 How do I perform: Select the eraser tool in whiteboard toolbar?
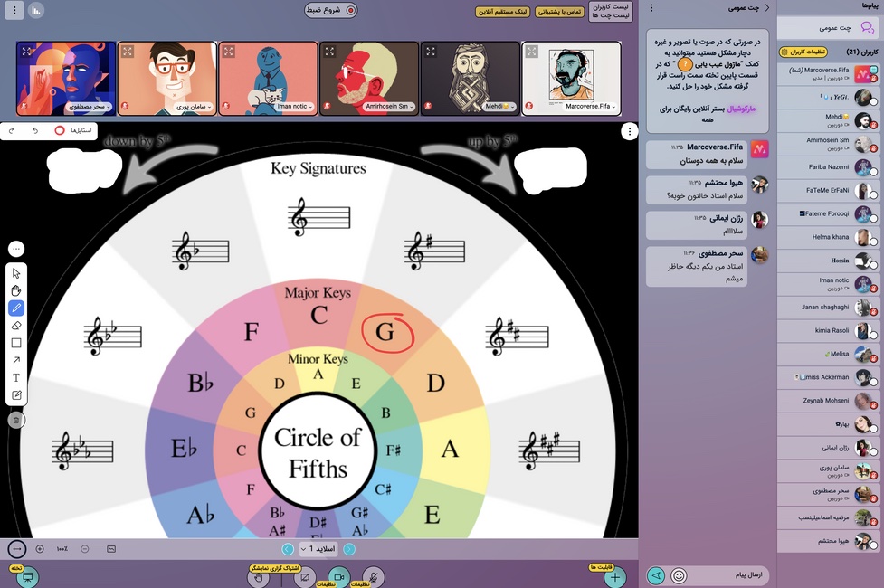coord(16,326)
